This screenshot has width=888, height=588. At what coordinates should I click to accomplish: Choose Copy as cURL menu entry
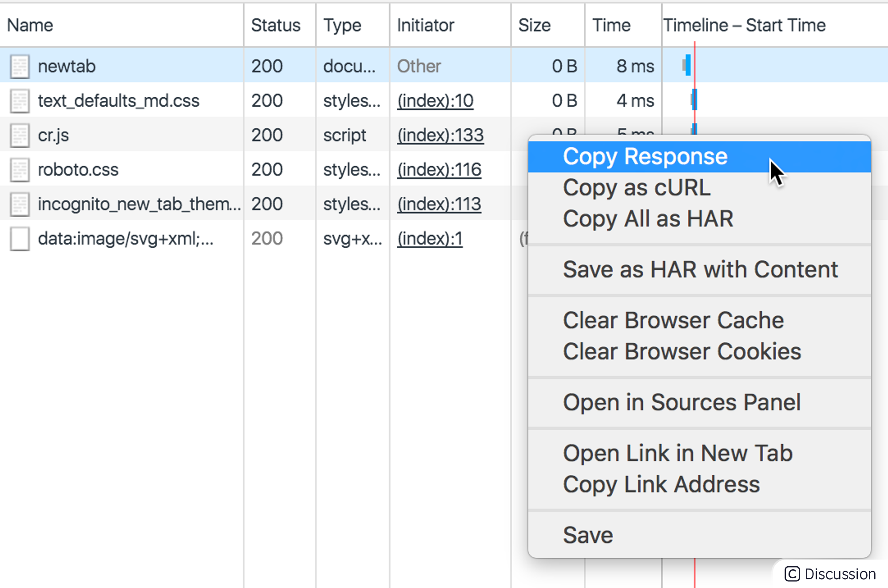(636, 188)
